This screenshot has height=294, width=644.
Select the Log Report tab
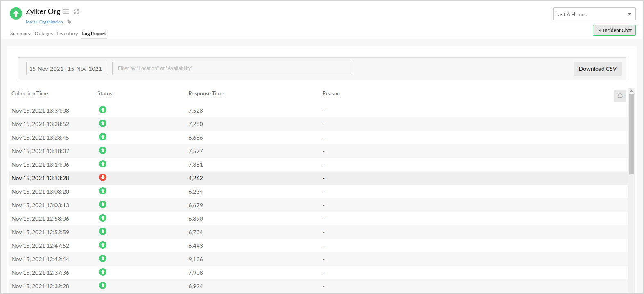(94, 34)
